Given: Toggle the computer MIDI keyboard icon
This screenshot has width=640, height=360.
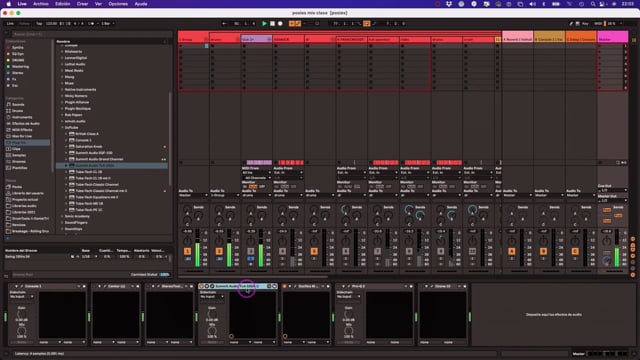Looking at the screenshot, I should click(578, 24).
